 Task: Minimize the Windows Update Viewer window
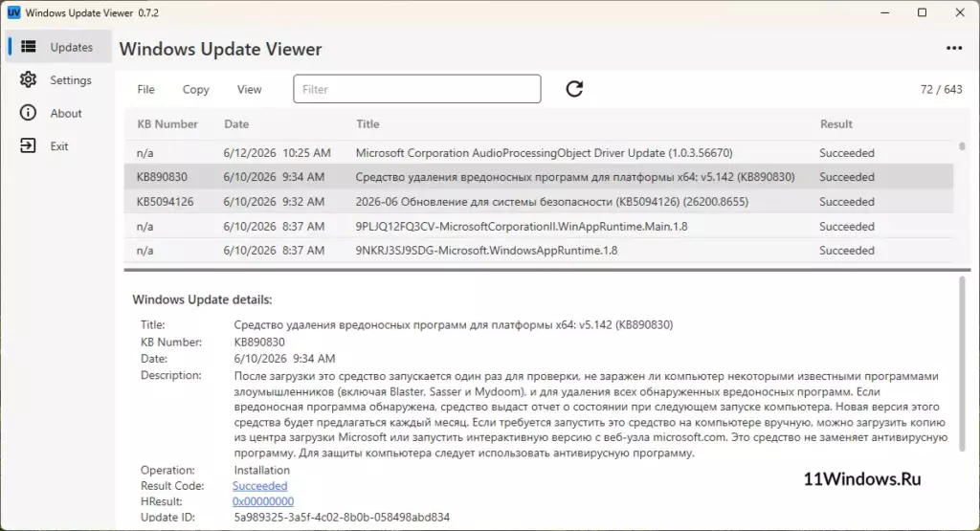885,12
